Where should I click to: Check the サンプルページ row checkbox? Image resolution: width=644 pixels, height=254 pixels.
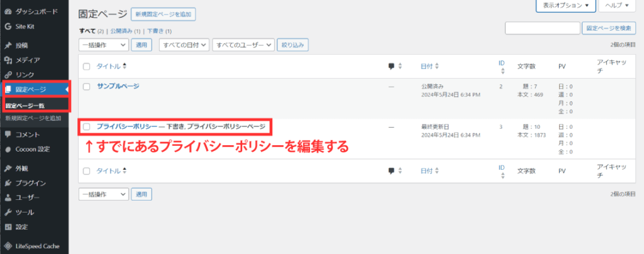(x=87, y=86)
